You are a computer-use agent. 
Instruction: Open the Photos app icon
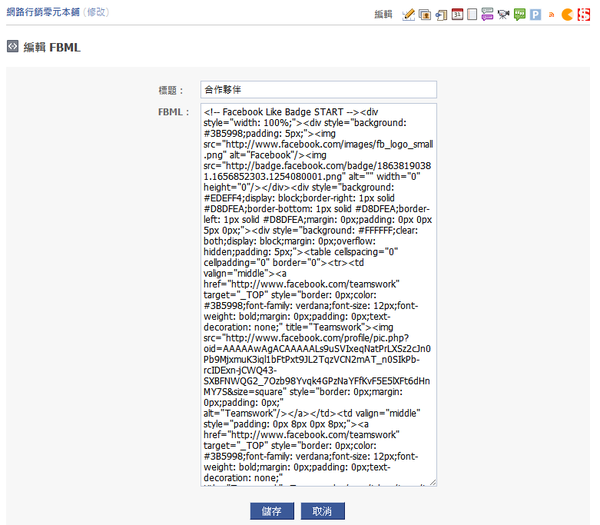click(425, 15)
